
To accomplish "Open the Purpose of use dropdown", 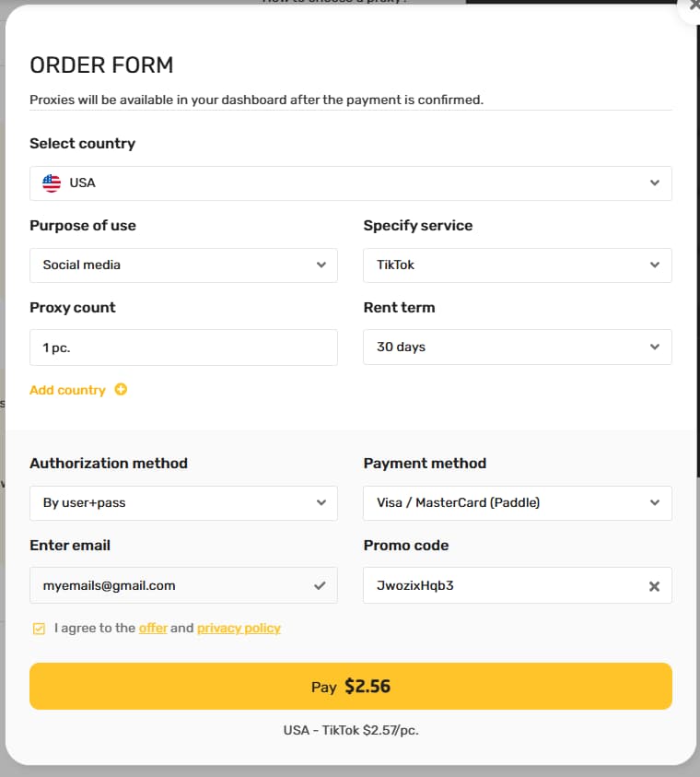I will [x=183, y=265].
